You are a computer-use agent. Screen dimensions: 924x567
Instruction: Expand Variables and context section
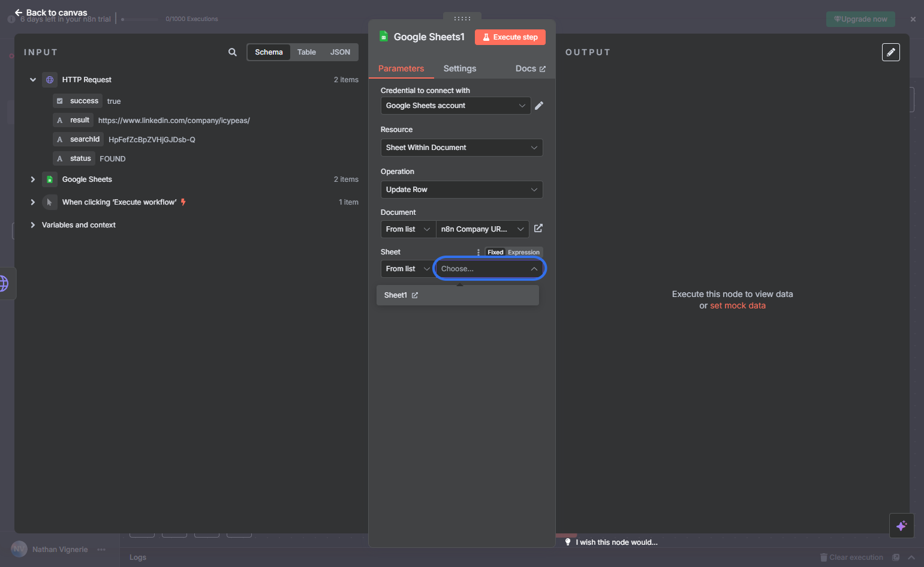[x=33, y=225]
